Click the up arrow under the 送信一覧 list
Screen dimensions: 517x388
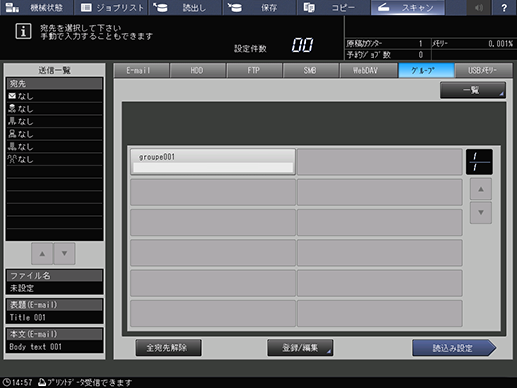[42, 254]
